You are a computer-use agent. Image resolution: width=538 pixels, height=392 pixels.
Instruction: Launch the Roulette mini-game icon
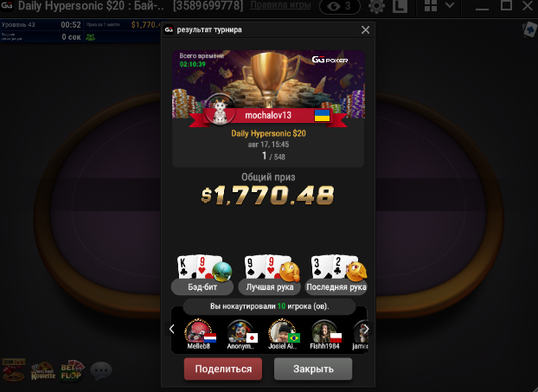coord(43,370)
